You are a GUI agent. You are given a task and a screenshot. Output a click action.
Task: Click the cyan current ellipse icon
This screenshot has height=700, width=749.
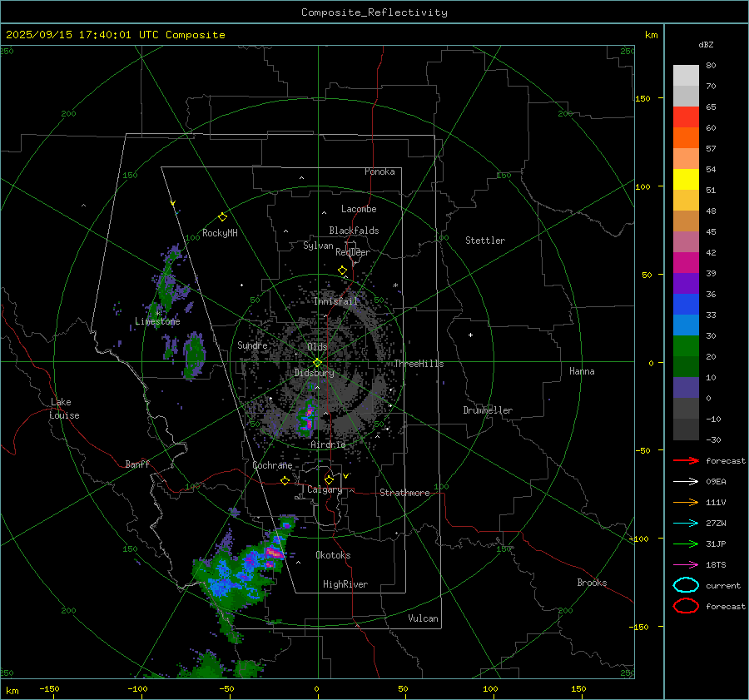click(x=686, y=585)
